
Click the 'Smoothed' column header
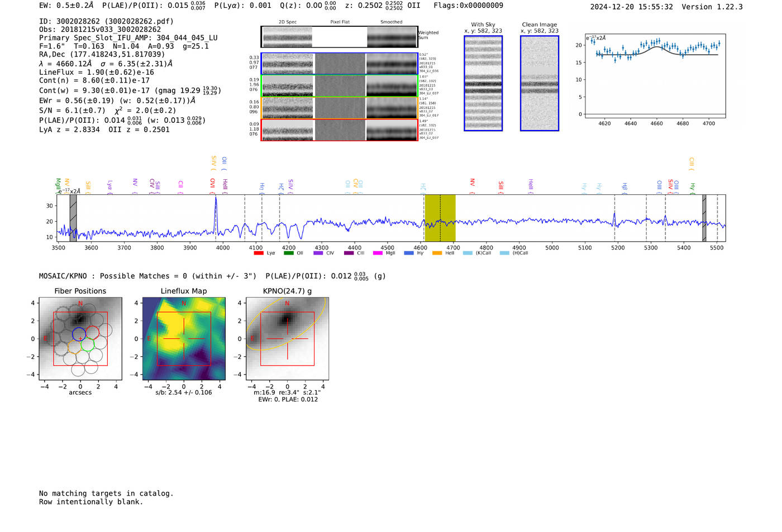(391, 22)
